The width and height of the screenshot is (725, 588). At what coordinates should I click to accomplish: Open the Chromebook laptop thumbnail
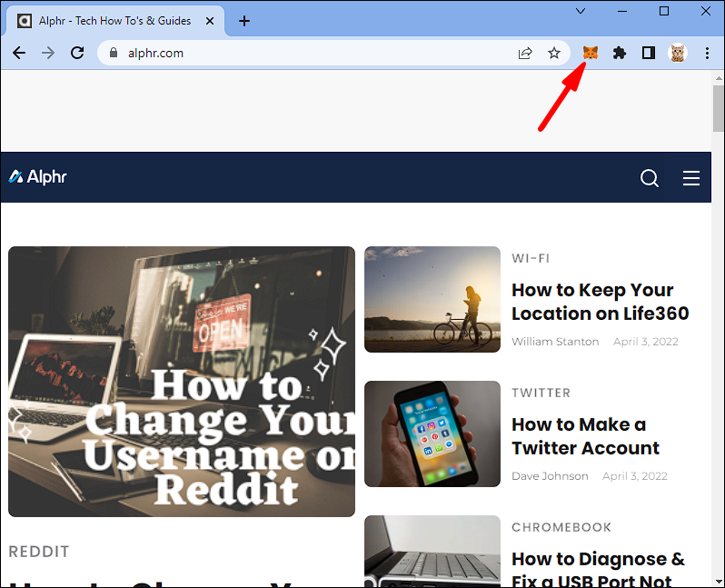432,551
